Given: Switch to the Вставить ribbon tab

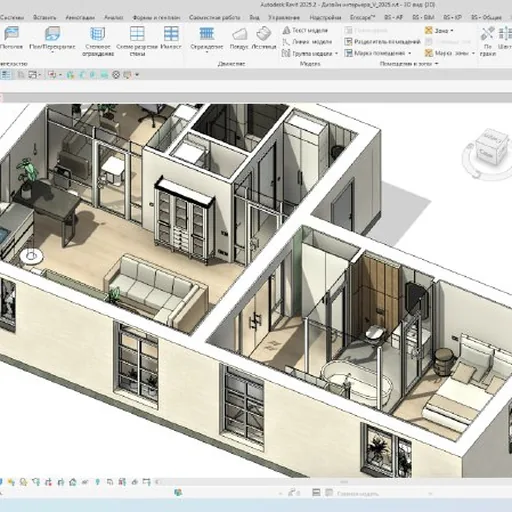Looking at the screenshot, I should [45, 17].
